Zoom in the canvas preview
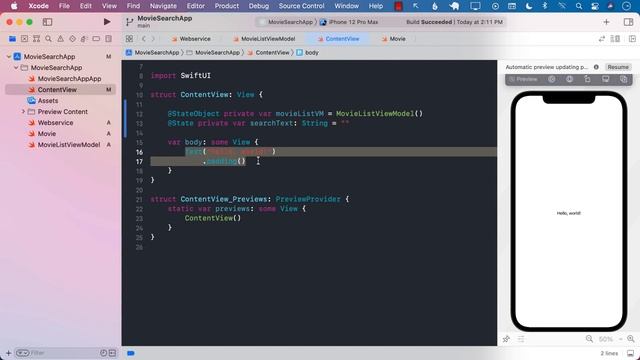The width and height of the screenshot is (640, 360). click(x=631, y=339)
